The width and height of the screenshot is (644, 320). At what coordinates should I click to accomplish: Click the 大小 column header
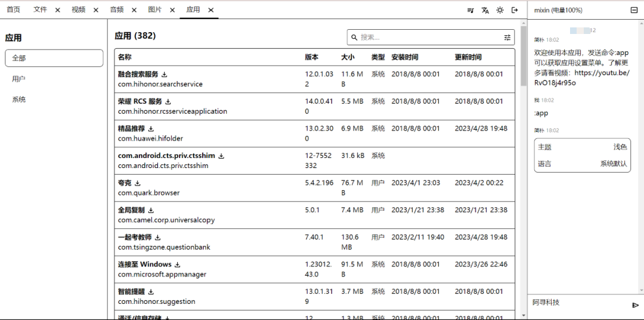[348, 57]
